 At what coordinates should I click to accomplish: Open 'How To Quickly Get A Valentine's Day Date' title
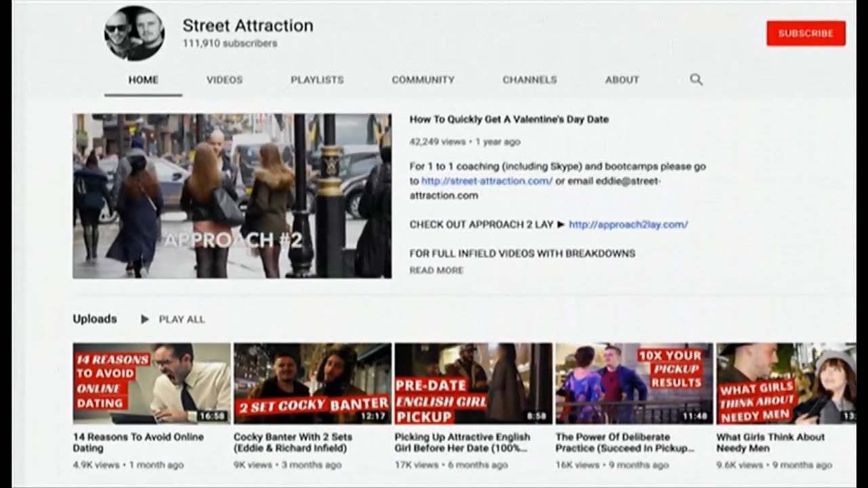point(509,119)
